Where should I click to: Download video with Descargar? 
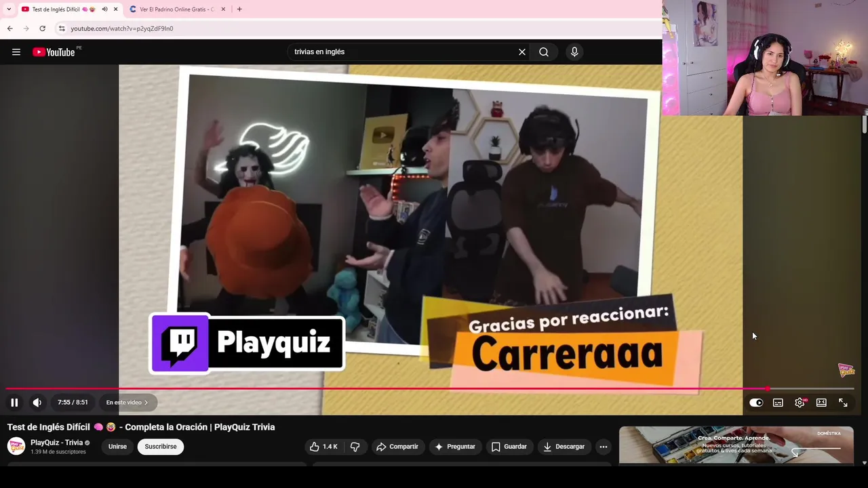pos(564,447)
